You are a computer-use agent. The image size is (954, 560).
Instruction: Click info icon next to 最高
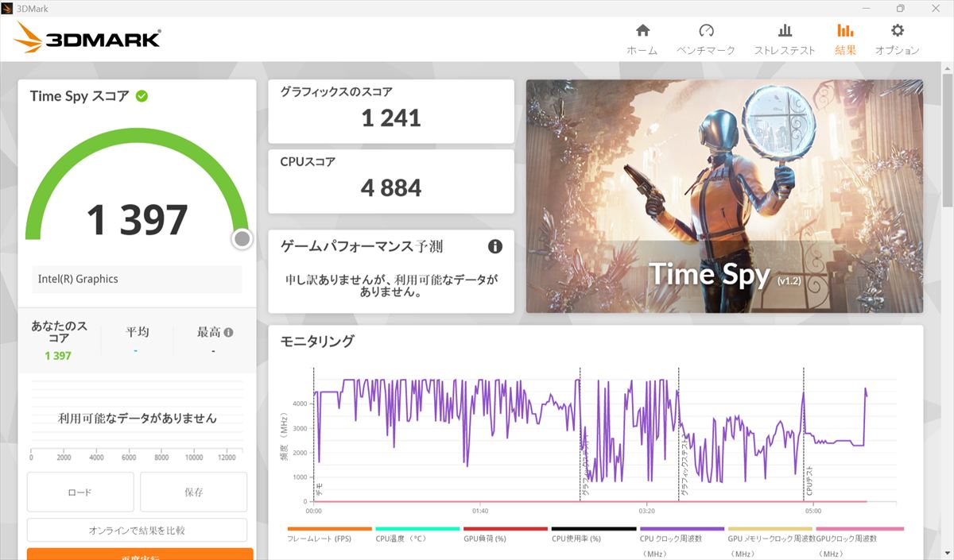click(229, 333)
